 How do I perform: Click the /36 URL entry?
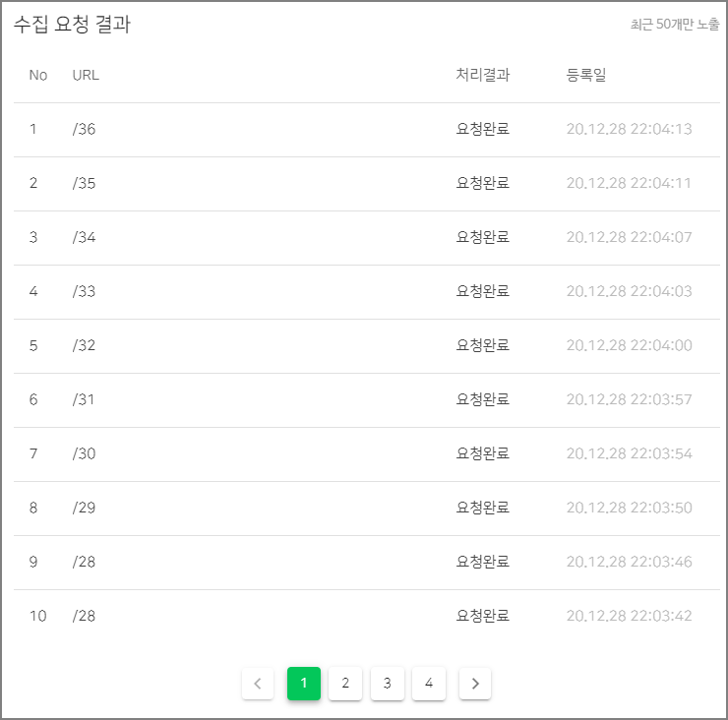click(84, 129)
